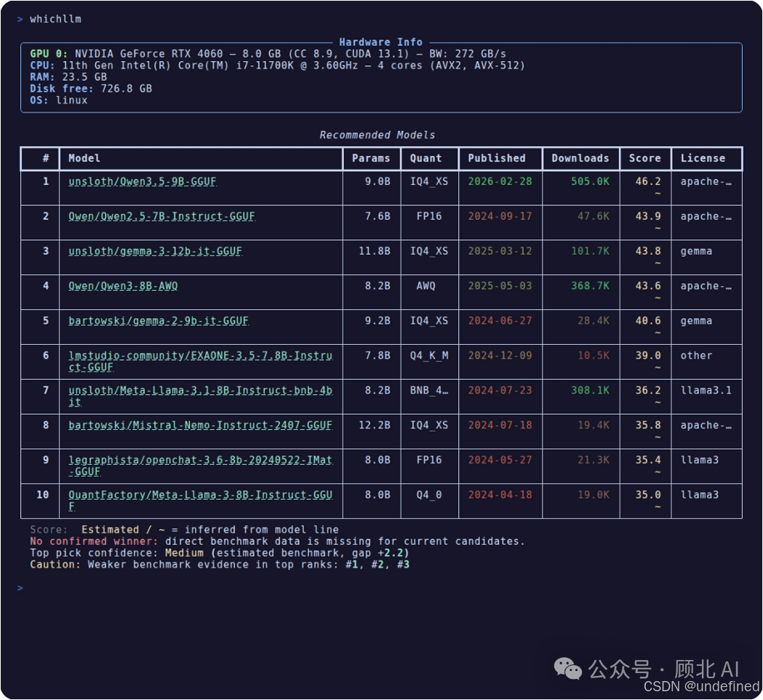
Task: Click the Top pick confidence Medium line
Action: 220,553
